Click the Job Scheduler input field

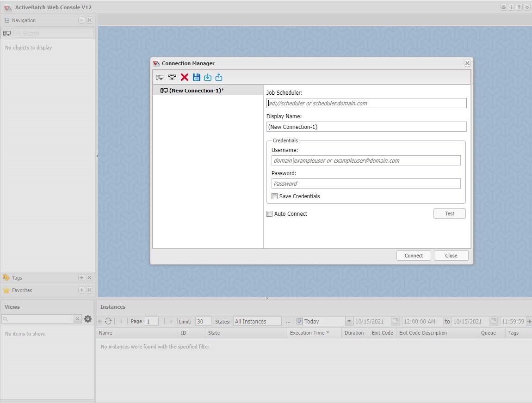click(366, 103)
